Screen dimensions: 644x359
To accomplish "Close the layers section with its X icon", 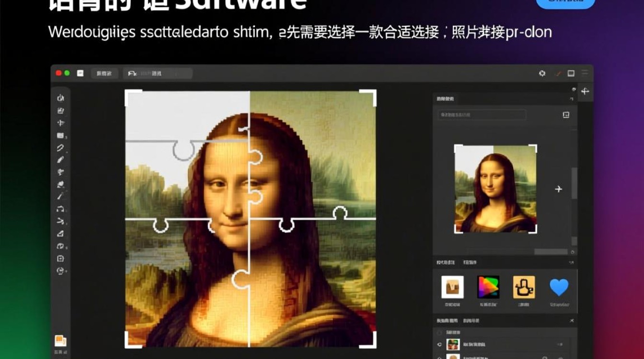I will pos(571,321).
